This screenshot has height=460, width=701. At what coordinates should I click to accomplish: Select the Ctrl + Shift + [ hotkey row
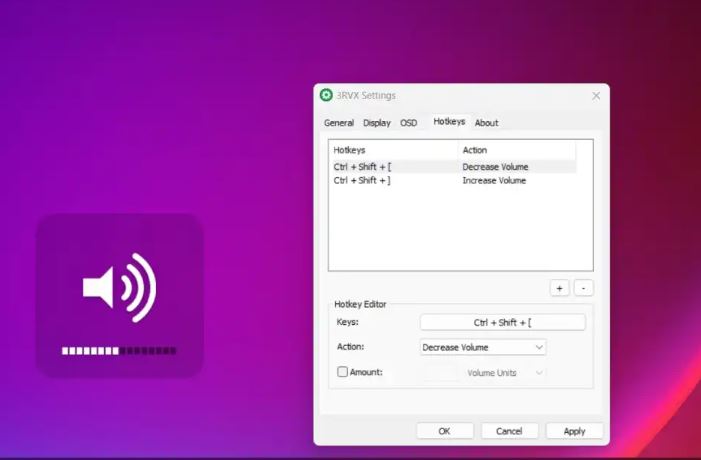pos(454,167)
